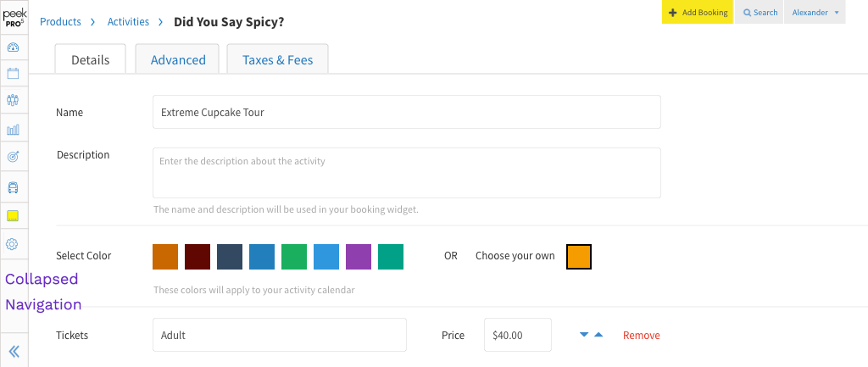Go to Activities breadcrumb link

tap(128, 21)
